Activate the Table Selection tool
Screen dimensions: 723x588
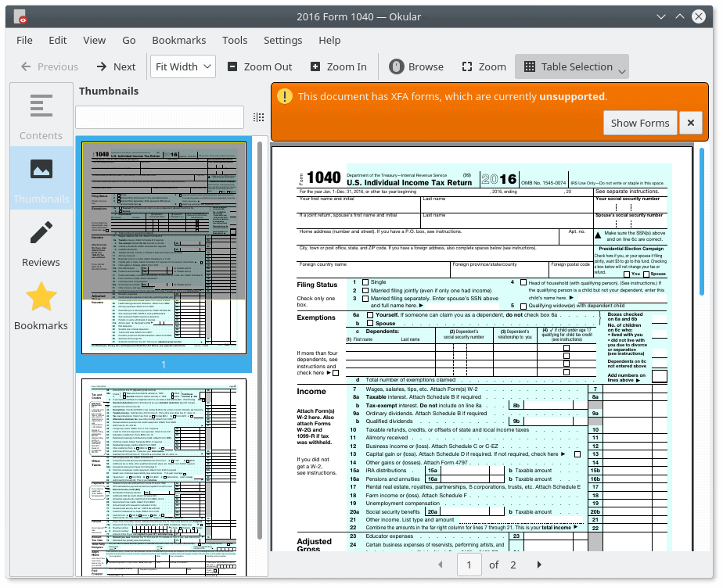[x=568, y=66]
